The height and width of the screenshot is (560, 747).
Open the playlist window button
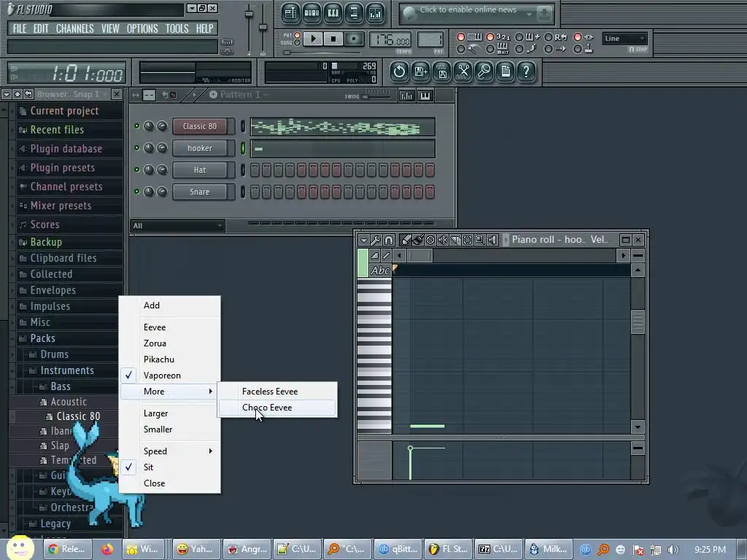(x=290, y=13)
